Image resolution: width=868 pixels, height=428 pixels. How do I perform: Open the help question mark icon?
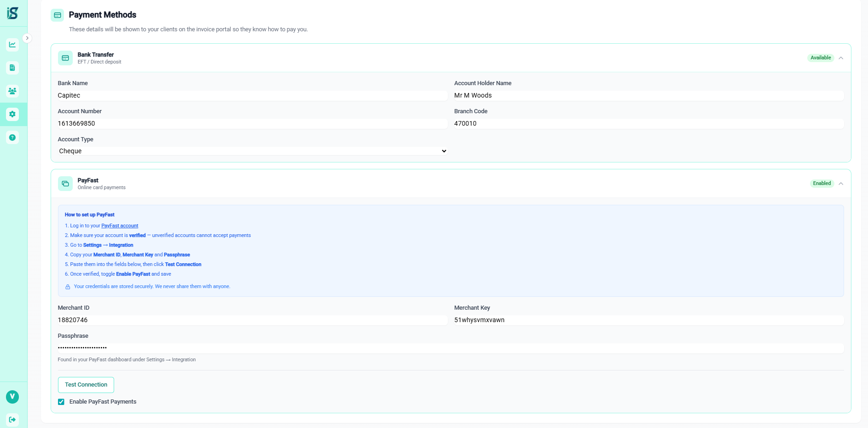point(12,138)
